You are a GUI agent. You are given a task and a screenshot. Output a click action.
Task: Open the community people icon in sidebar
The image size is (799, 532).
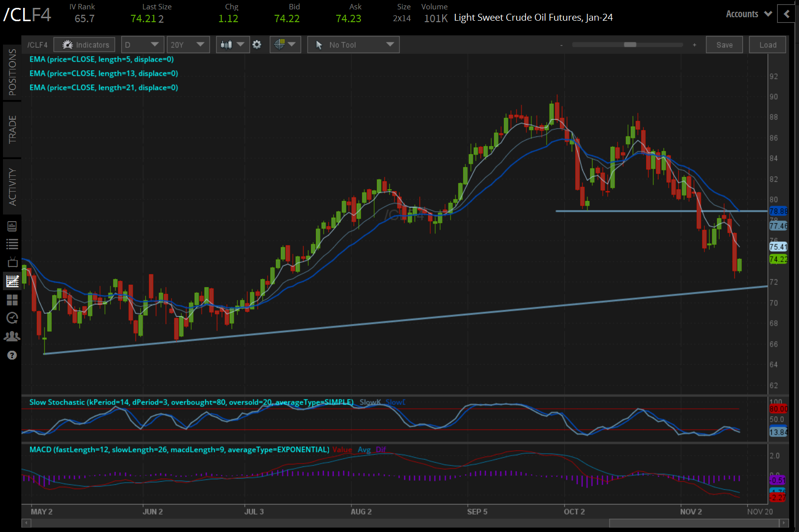[12, 336]
